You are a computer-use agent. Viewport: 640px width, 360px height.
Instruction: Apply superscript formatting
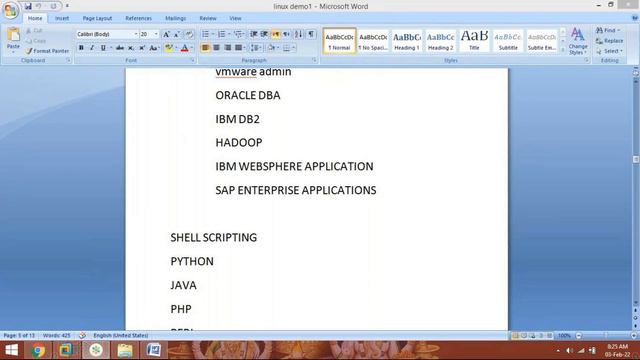point(142,48)
